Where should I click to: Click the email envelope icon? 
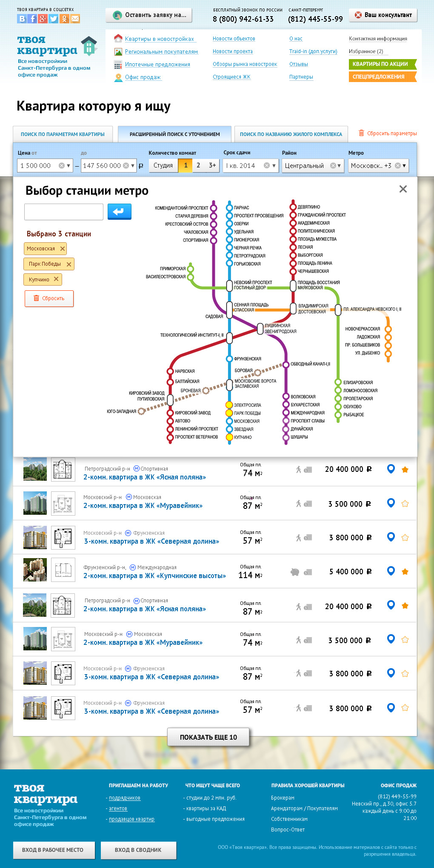(x=75, y=19)
